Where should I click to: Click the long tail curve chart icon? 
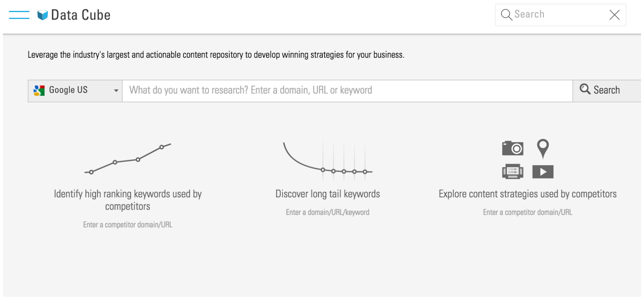pyautogui.click(x=328, y=160)
